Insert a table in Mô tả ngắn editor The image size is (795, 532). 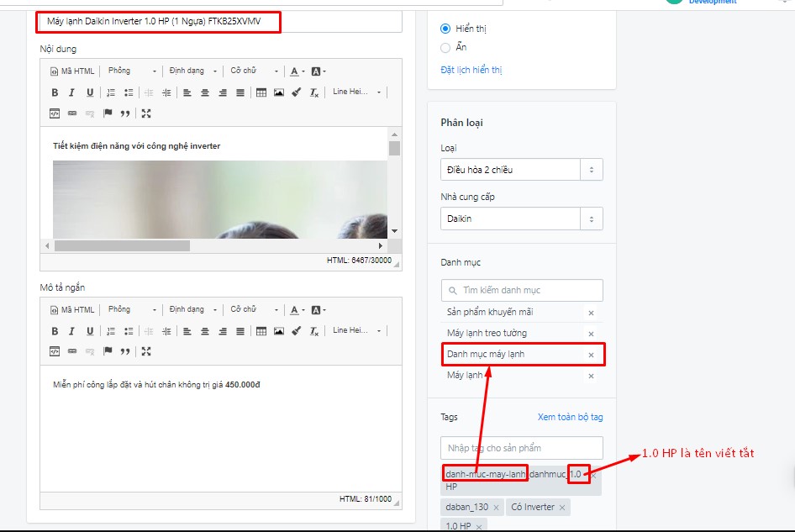261,331
